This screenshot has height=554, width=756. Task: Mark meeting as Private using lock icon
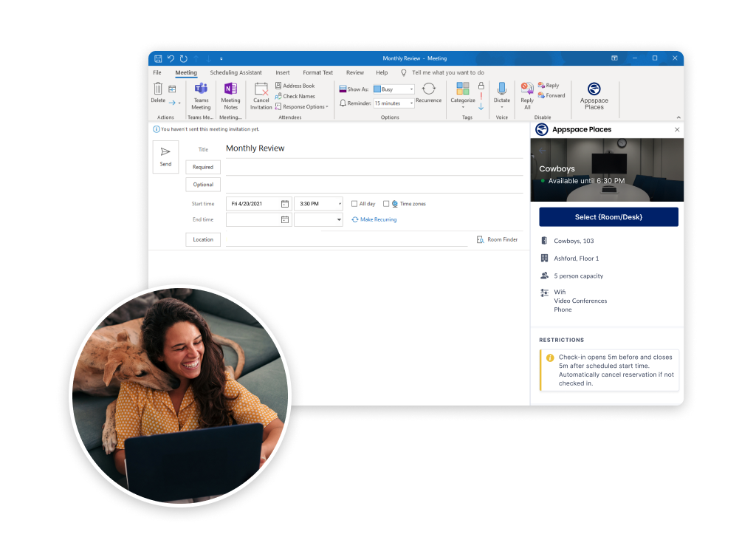tap(481, 86)
